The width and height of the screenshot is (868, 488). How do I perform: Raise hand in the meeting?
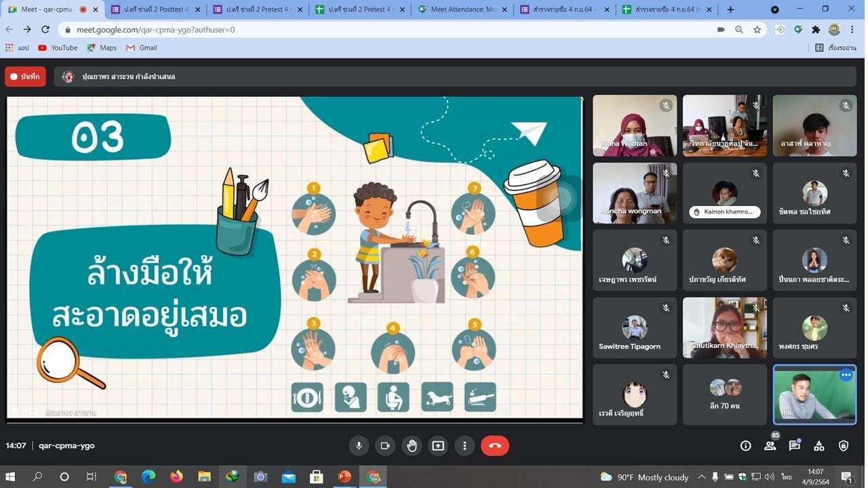click(412, 445)
